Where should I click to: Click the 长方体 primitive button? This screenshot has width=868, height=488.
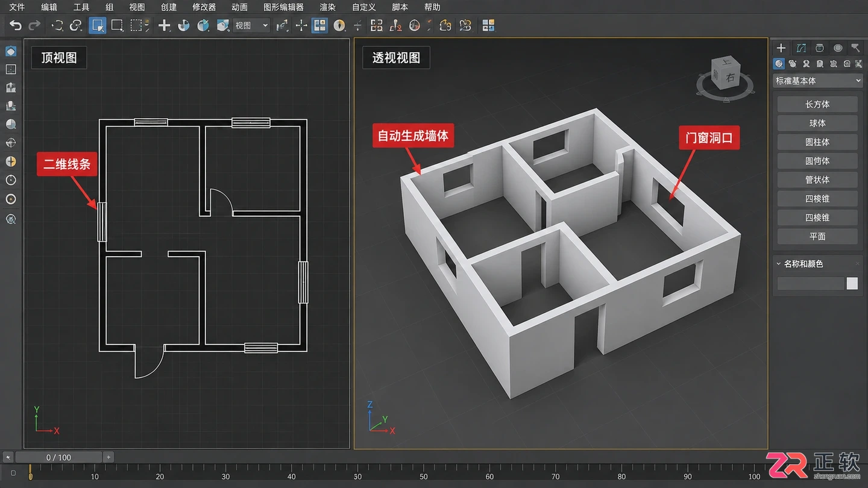click(817, 104)
